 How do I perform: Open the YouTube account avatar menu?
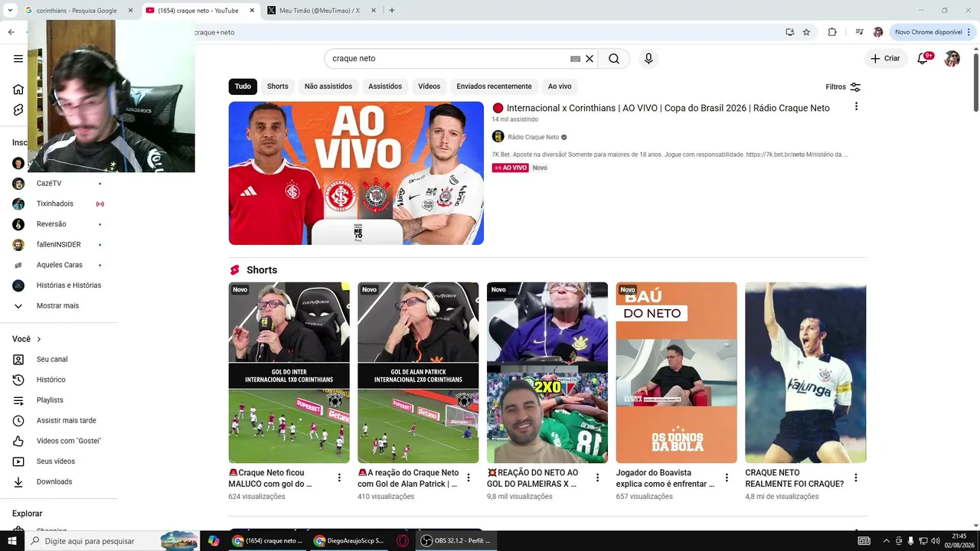pos(952,59)
